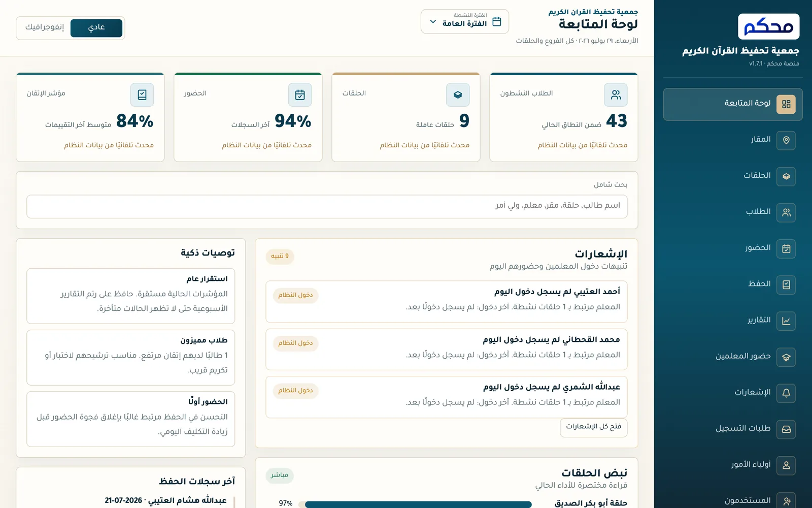Click the users icon on الطلاب النشطون card
The width and height of the screenshot is (812, 508).
[x=616, y=95]
